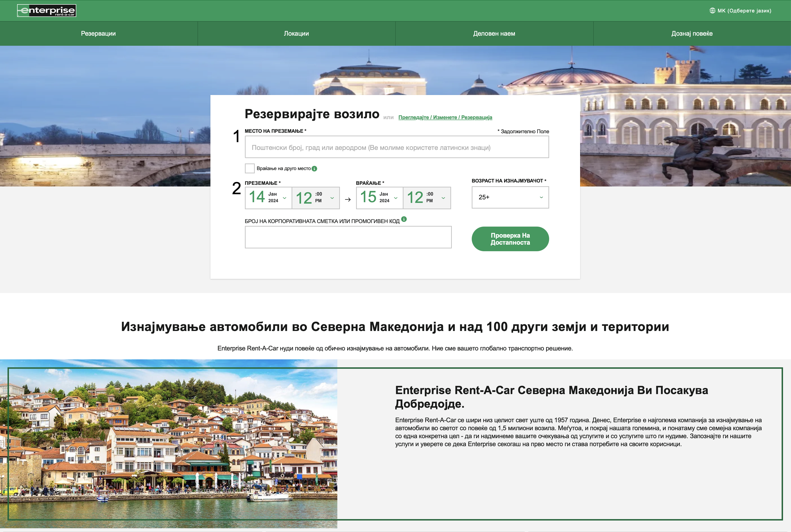Select the MK language chooser link
This screenshot has height=532, width=791.
click(x=744, y=11)
